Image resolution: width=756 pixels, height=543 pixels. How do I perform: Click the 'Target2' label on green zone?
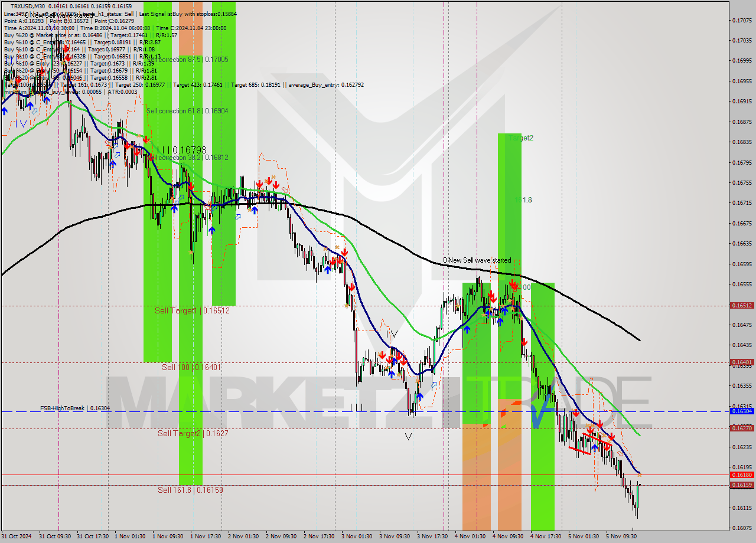pyautogui.click(x=522, y=138)
